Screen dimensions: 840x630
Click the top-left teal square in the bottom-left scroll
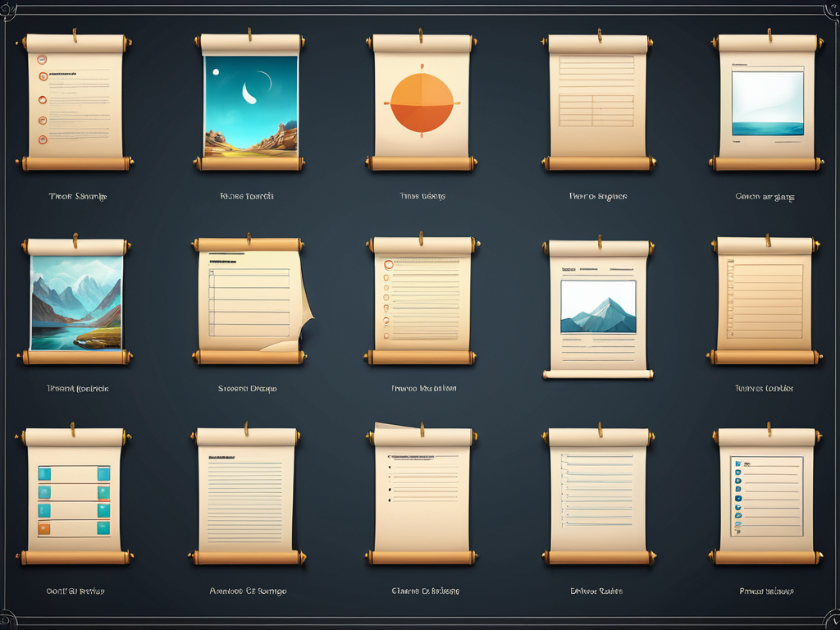pos(44,473)
